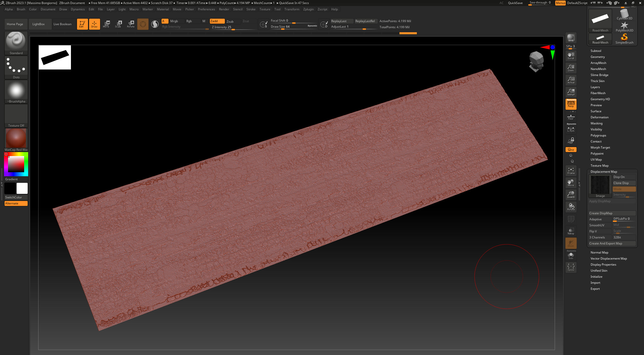Screen dimensions: 644x355
Task: Select the Rotate transform tool
Action: [x=131, y=24]
